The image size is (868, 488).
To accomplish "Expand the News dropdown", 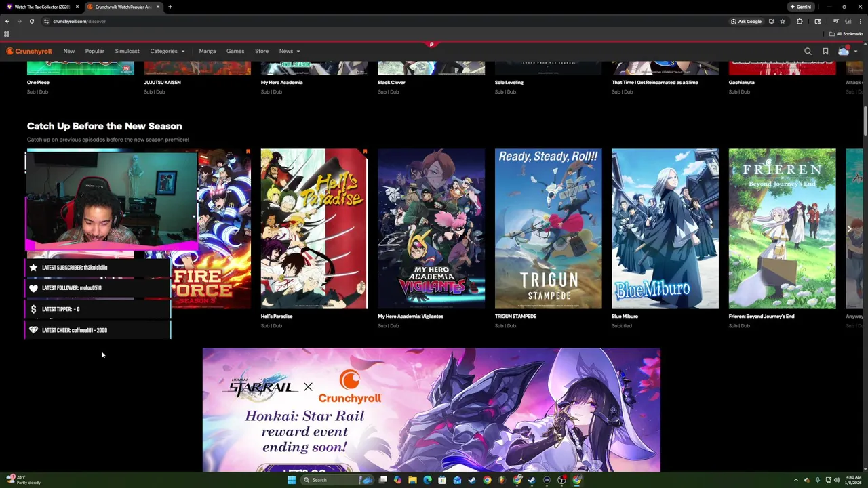I will (x=289, y=51).
